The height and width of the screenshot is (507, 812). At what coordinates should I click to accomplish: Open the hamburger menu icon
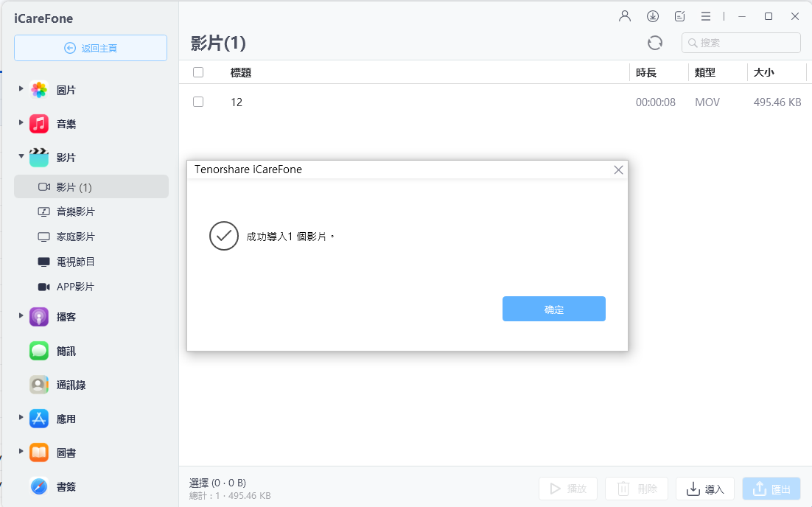pos(706,16)
